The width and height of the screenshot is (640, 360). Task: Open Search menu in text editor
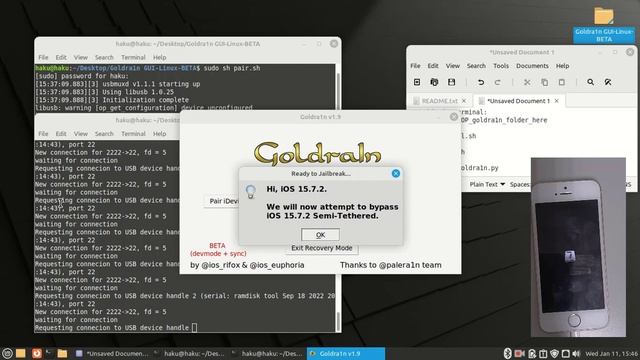(x=476, y=66)
